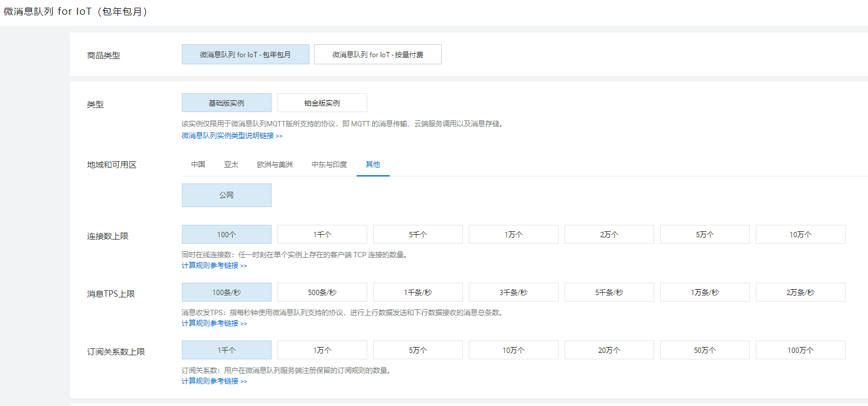Open 计算规则参考链接 under 订阅关系数上限
This screenshot has height=406, width=868.
click(214, 381)
